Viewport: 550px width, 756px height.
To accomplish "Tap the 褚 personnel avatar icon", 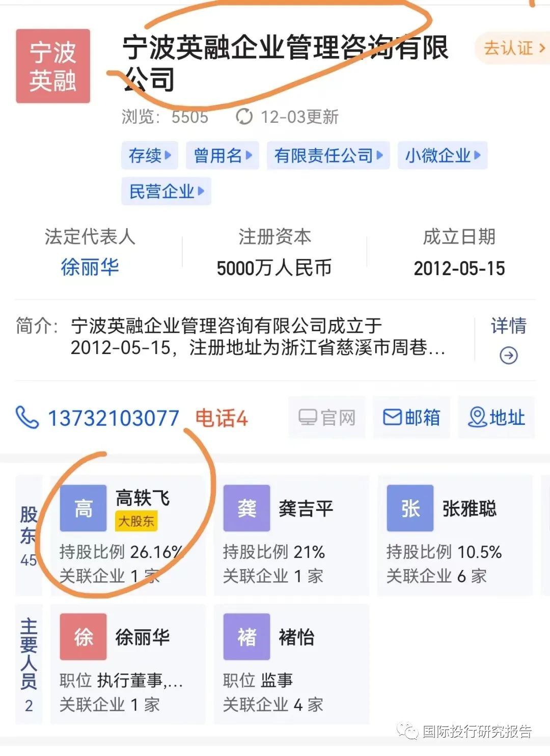I will [x=246, y=637].
